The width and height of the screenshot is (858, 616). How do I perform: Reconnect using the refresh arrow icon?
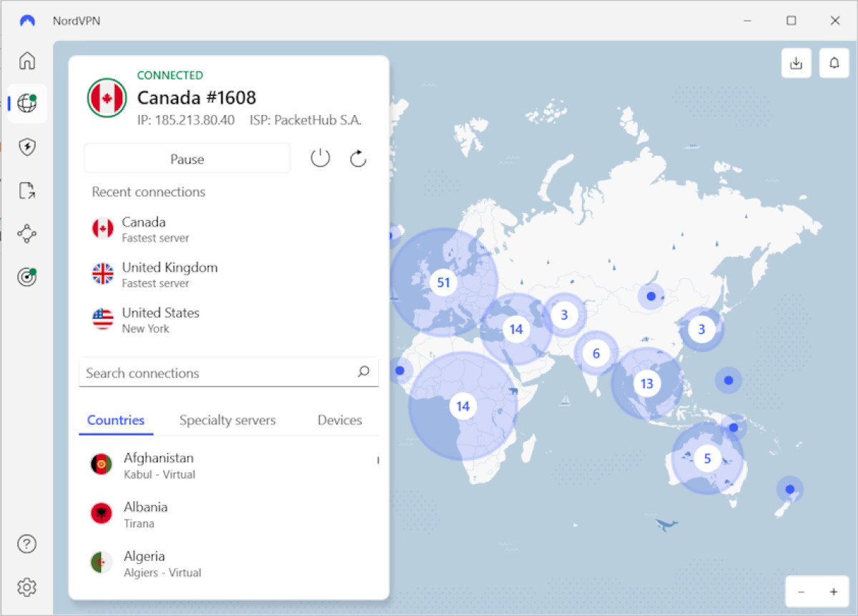tap(358, 158)
